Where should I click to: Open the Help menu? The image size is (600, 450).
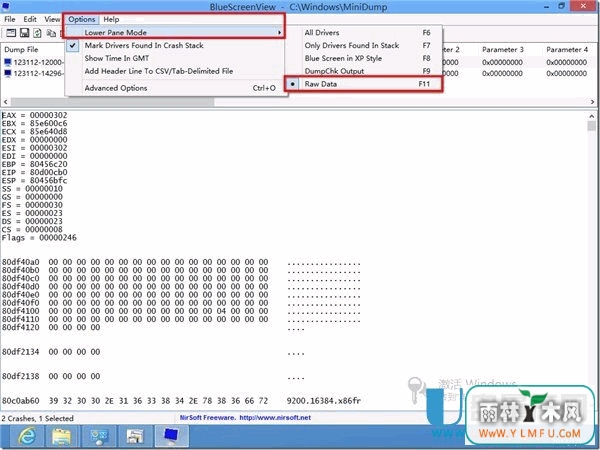tap(111, 19)
